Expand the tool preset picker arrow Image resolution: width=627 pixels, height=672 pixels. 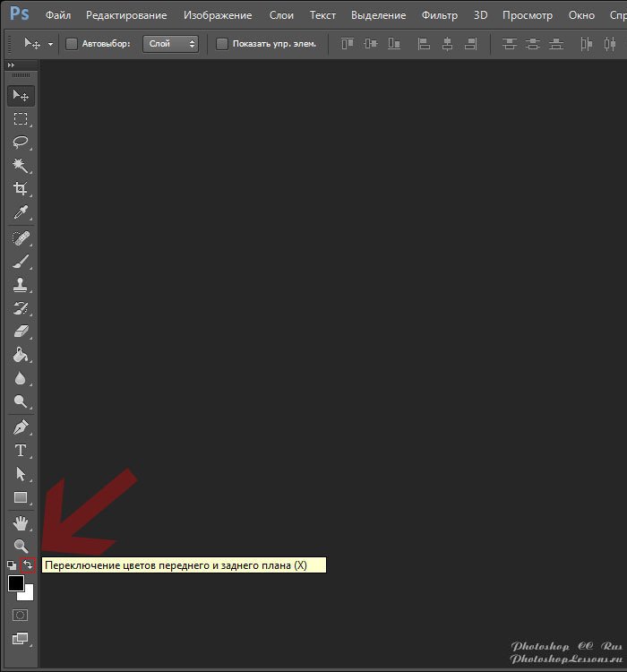(x=51, y=44)
